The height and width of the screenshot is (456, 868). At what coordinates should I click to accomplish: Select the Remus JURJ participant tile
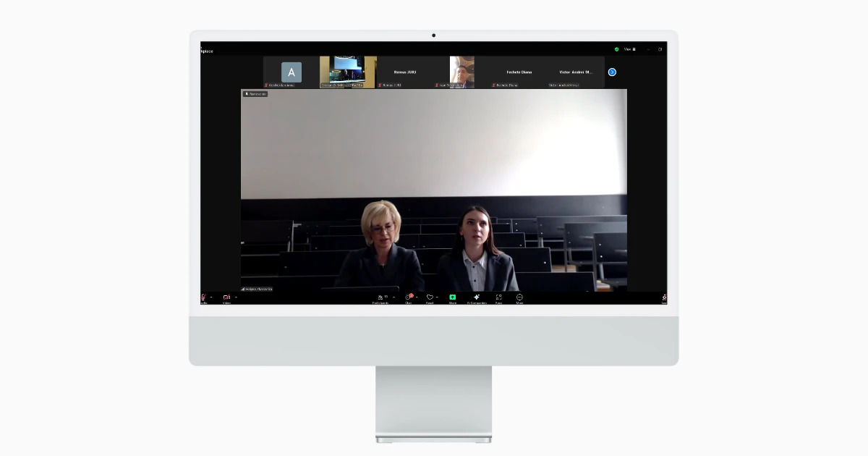(405, 72)
